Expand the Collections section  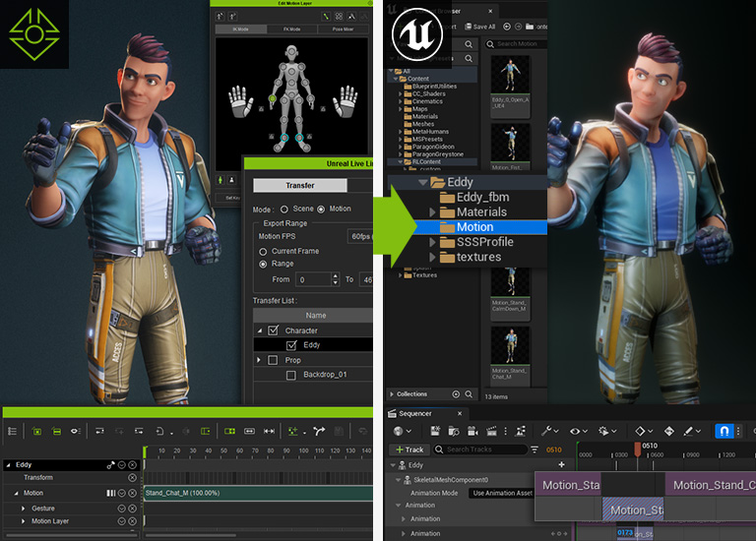pos(392,394)
